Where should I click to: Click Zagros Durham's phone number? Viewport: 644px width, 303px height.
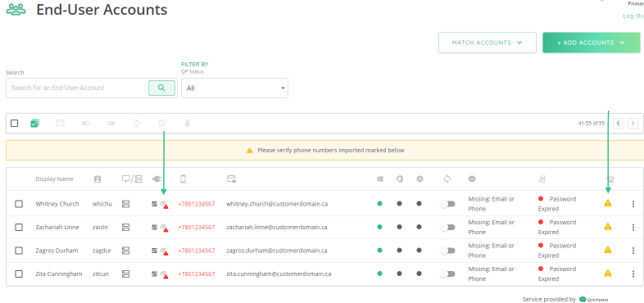[197, 251]
